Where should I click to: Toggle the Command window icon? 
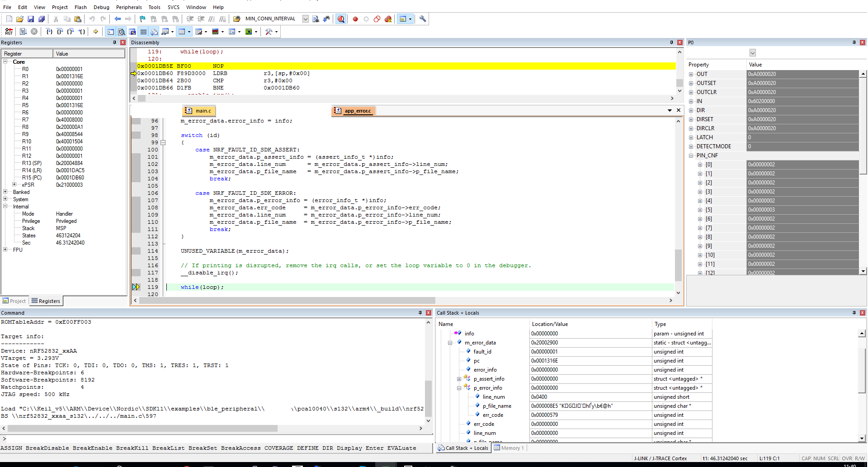[111, 32]
